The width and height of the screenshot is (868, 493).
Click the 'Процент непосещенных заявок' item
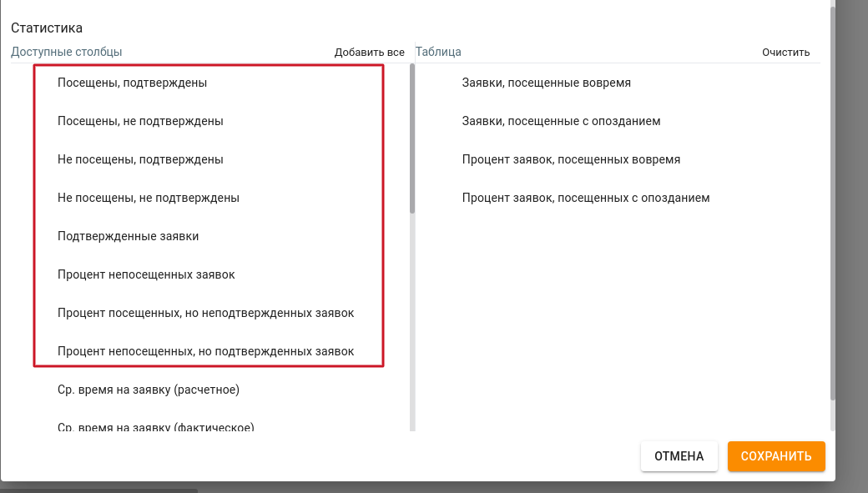click(x=146, y=274)
